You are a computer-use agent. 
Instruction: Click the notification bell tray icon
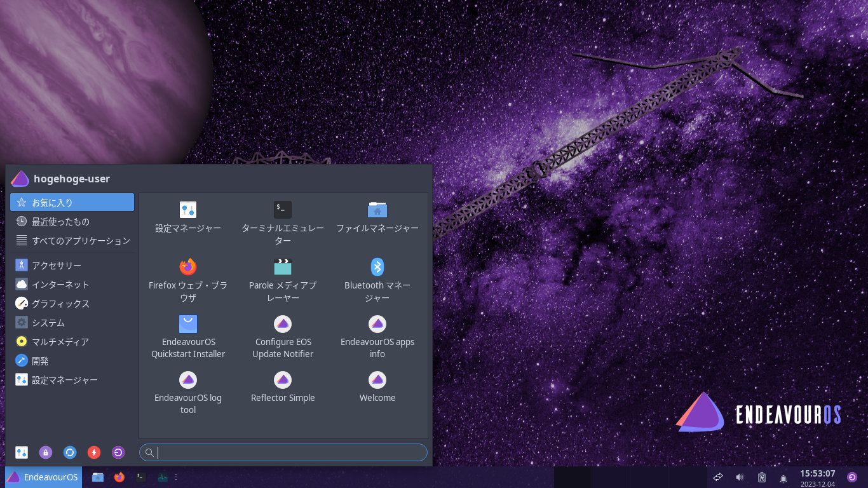783,478
